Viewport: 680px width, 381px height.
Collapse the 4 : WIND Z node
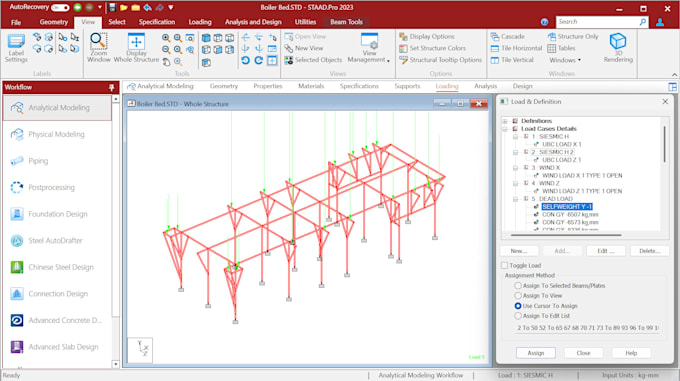(516, 183)
